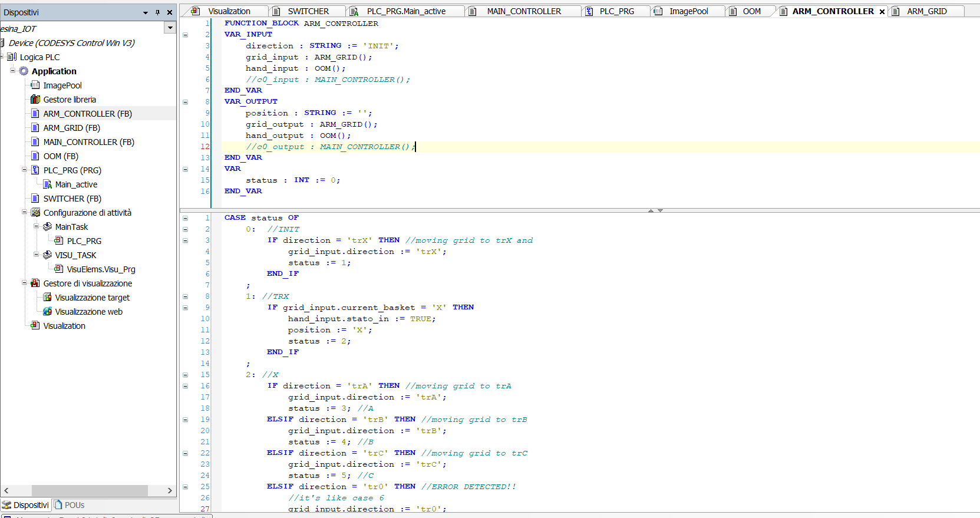Click the Visualizzazione target icon
The width and height of the screenshot is (980, 518).
pyautogui.click(x=47, y=298)
